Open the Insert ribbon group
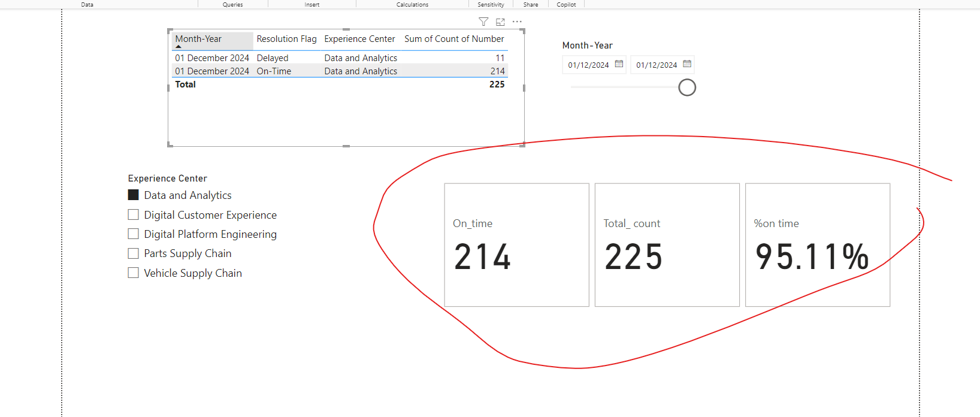Image resolution: width=980 pixels, height=417 pixels. click(x=311, y=4)
